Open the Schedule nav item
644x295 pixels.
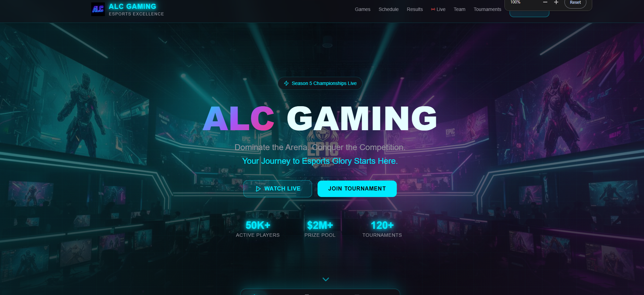(389, 9)
